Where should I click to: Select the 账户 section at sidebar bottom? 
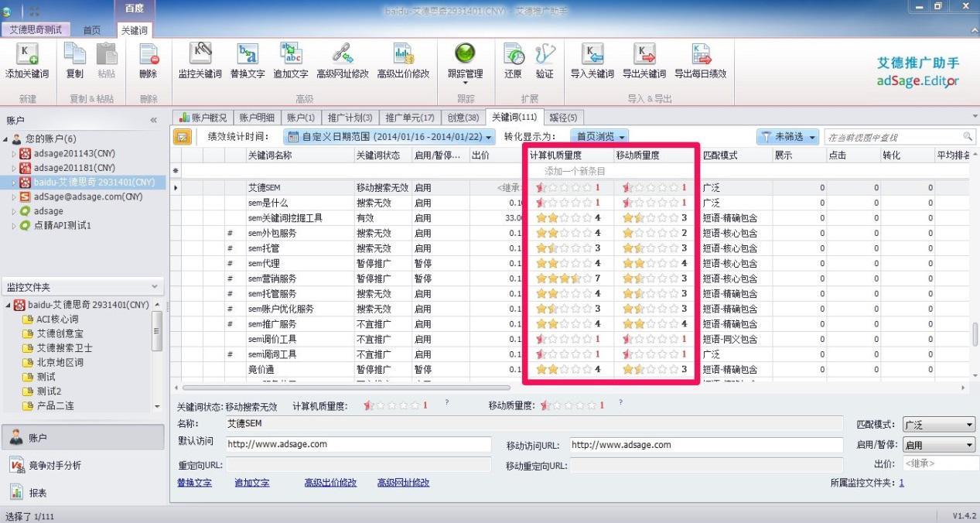[83, 437]
